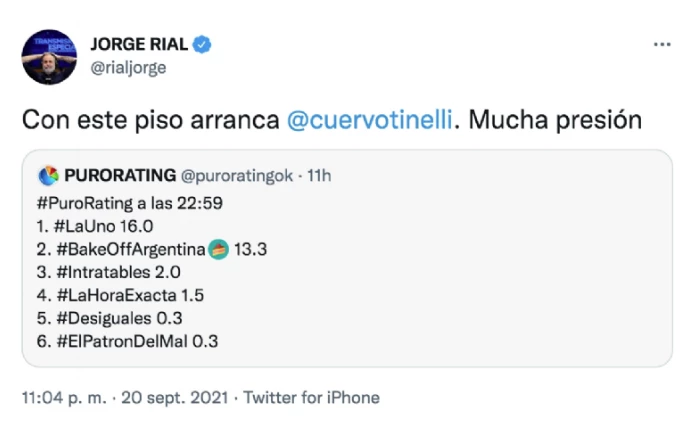Click the #LaHoraExacta hashtag
This screenshot has height=428, width=692.
119,295
